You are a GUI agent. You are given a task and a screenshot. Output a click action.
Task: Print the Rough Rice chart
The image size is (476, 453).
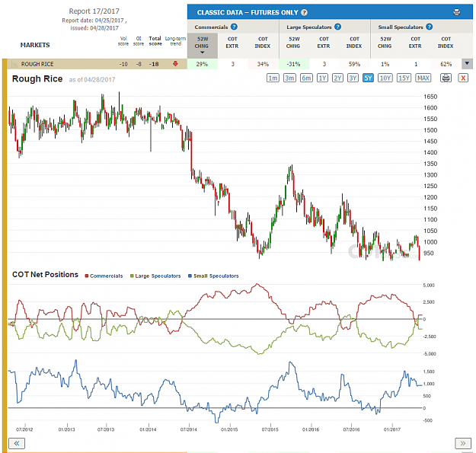click(x=446, y=78)
